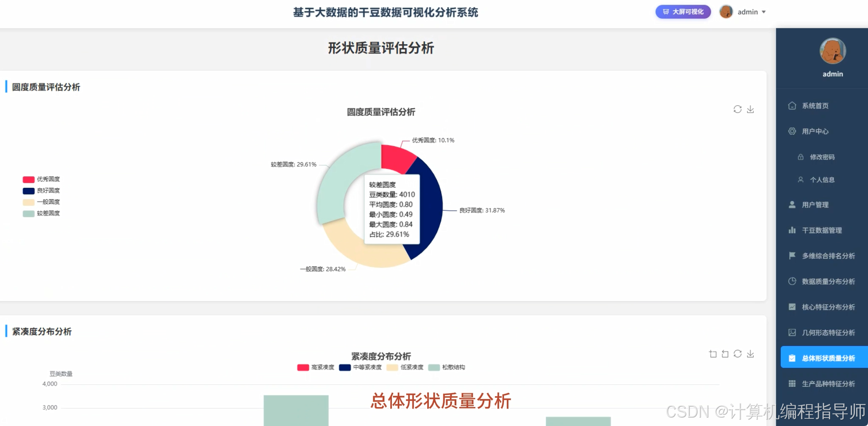Open the admin account dropdown
The height and width of the screenshot is (426, 868).
click(748, 12)
